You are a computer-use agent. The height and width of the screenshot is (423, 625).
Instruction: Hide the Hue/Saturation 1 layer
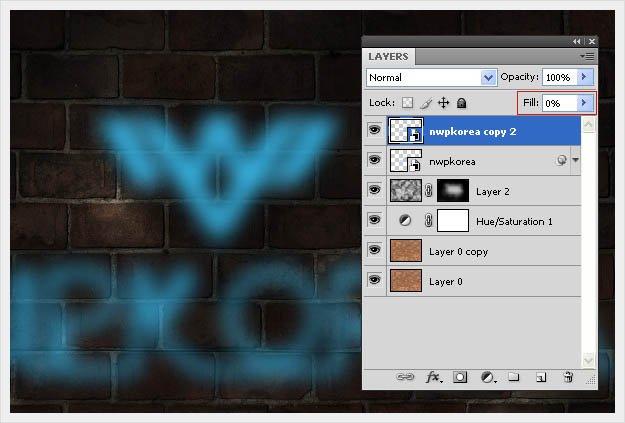point(374,220)
